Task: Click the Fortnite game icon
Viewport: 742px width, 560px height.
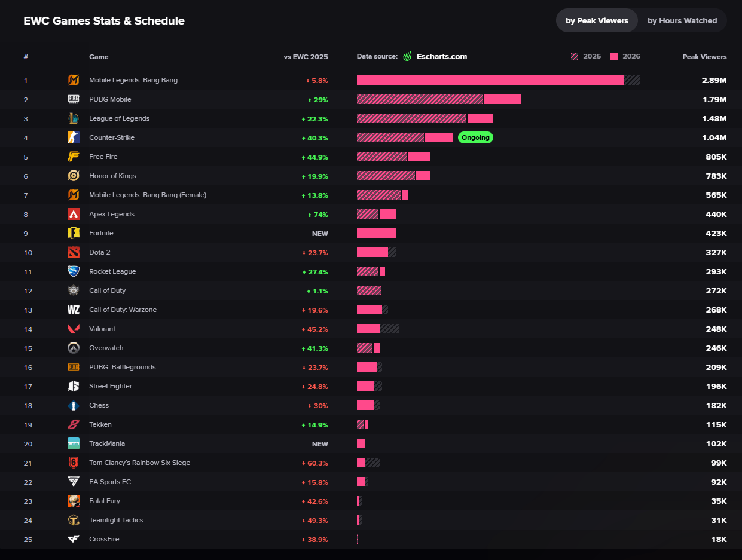Action: tap(74, 233)
